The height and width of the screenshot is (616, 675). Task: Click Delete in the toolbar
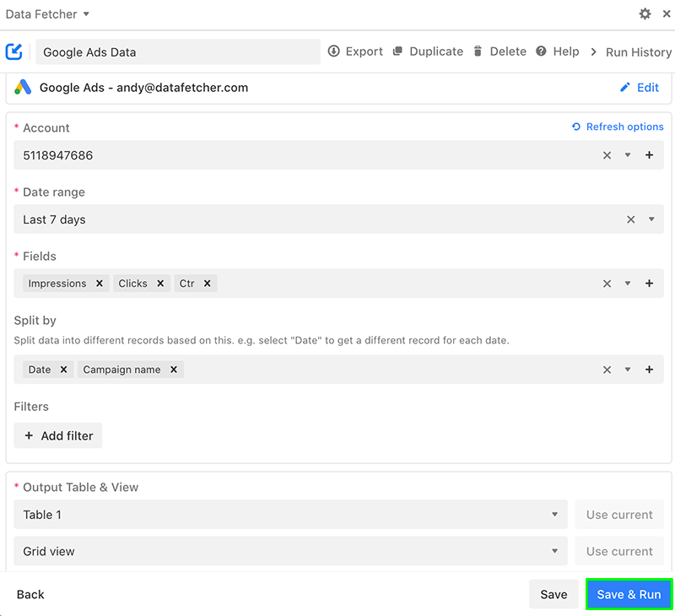pos(508,51)
